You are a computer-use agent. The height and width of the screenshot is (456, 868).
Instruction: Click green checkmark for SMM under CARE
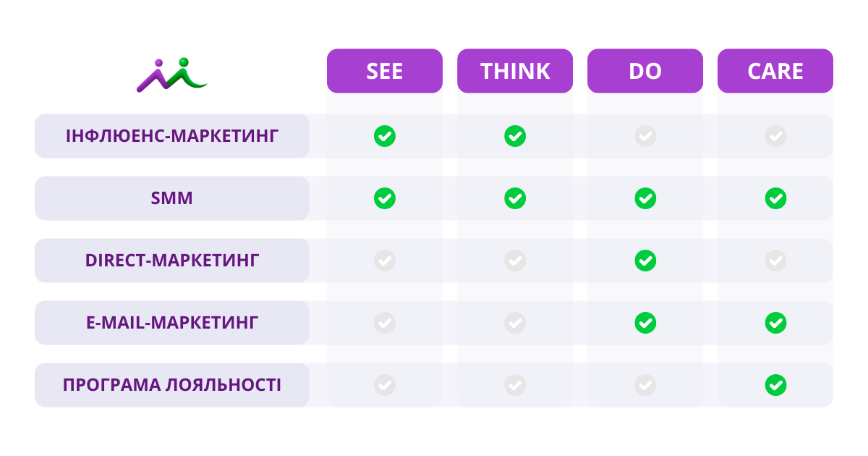[775, 198]
